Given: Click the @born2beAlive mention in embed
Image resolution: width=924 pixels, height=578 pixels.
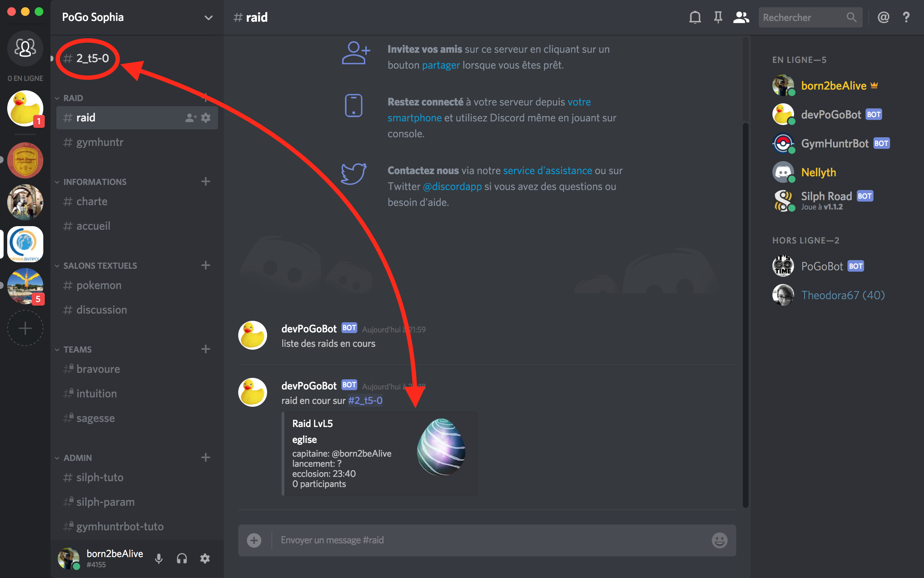Looking at the screenshot, I should click(x=362, y=453).
